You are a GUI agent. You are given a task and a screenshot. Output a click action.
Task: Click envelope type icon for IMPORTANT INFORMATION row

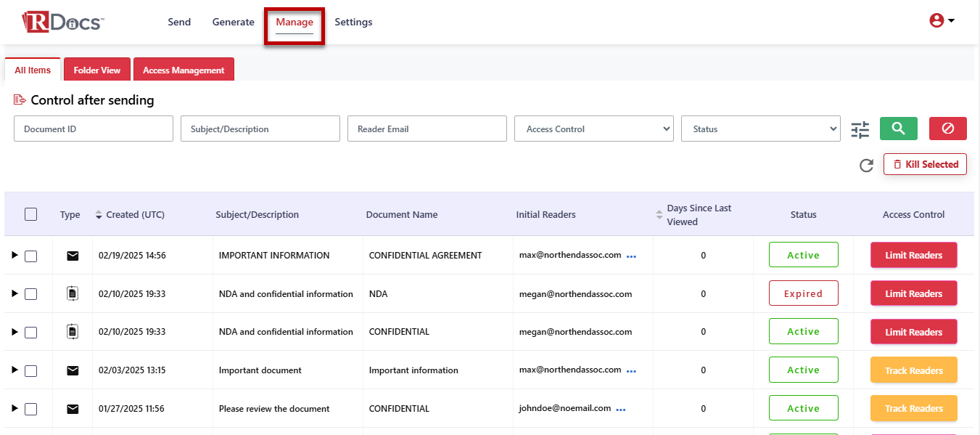(73, 256)
